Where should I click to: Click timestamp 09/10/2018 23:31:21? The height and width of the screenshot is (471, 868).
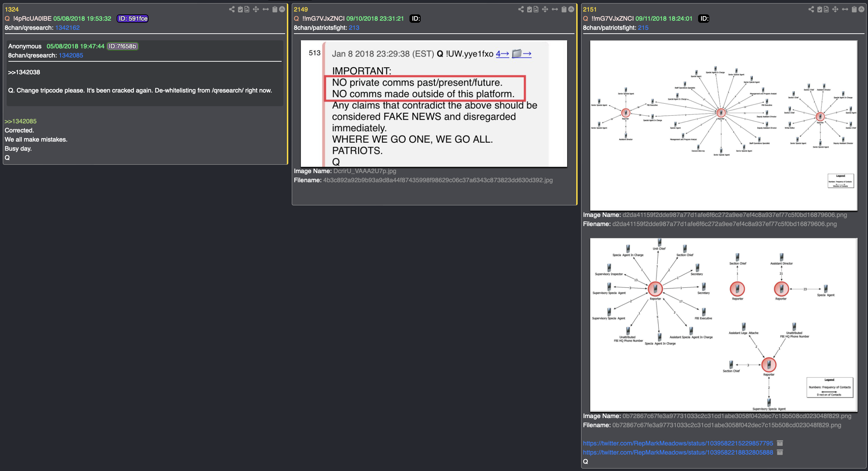coord(375,19)
